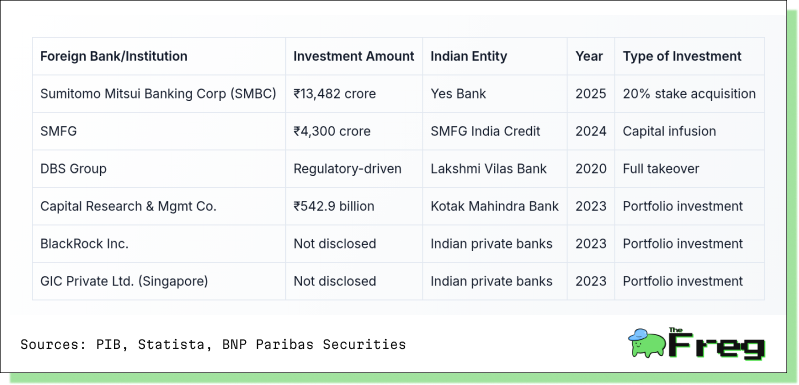The image size is (799, 385).
Task: Select the ₹542.9 billion amount cell
Action: 334,206
